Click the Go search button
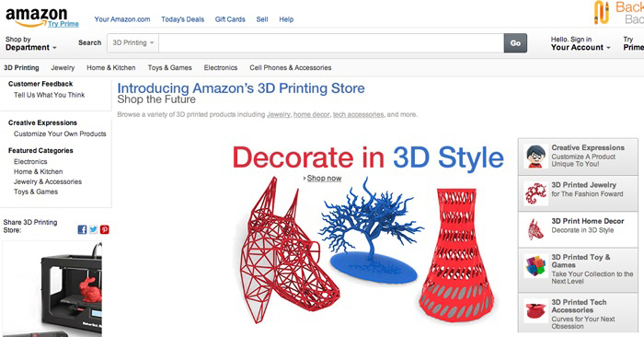The image size is (644, 337). [515, 42]
